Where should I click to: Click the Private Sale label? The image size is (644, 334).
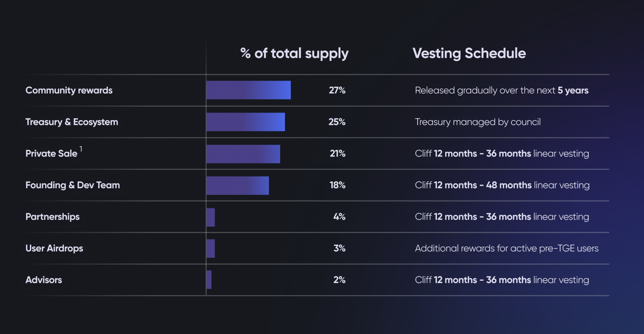[51, 153]
